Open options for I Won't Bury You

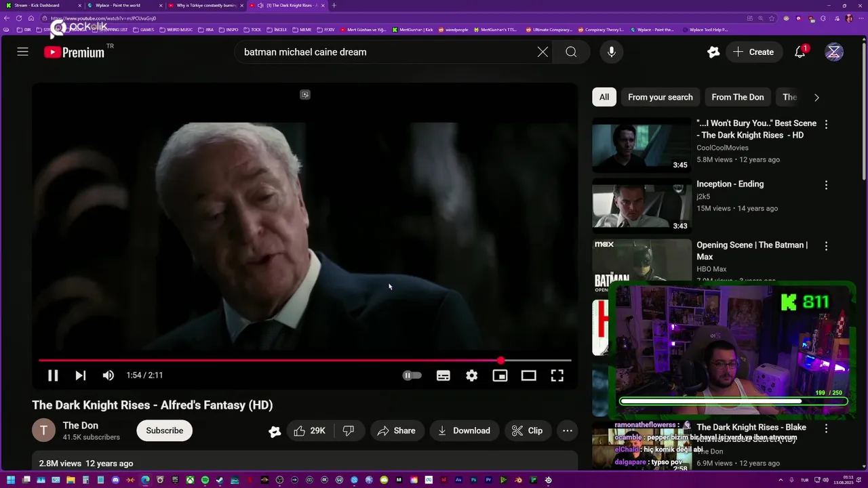pyautogui.click(x=826, y=124)
